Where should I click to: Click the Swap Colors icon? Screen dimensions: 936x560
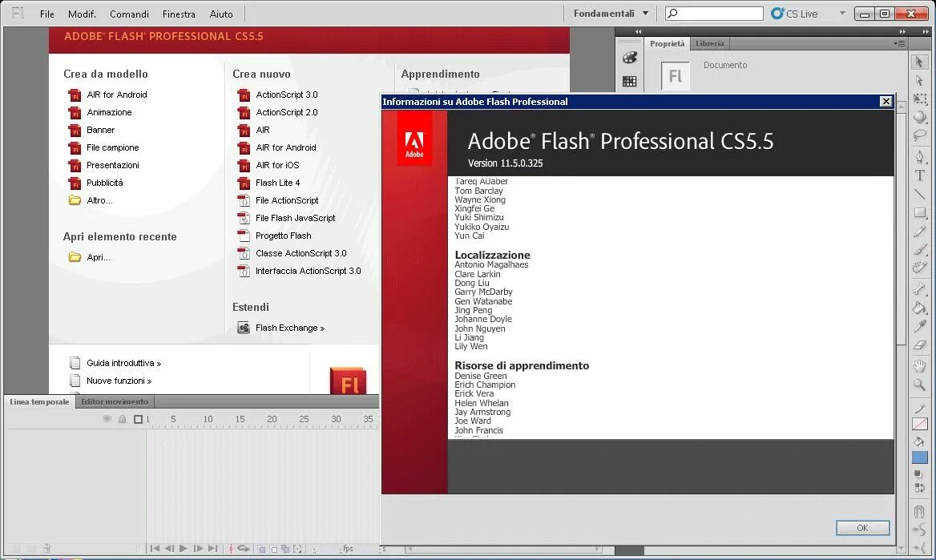tap(919, 488)
